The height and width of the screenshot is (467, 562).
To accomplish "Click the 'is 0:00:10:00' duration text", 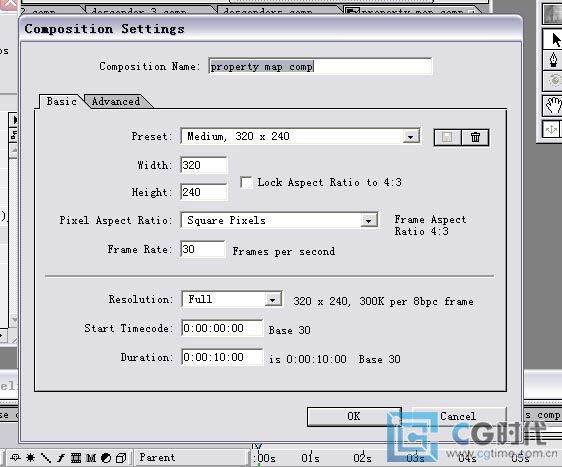I will pos(308,359).
